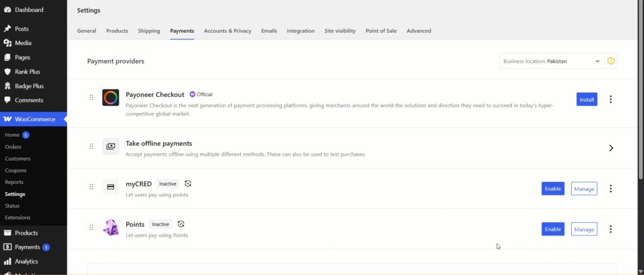This screenshot has width=644, height=275.
Task: Open WooCommerce Coupons submenu item
Action: click(x=16, y=170)
